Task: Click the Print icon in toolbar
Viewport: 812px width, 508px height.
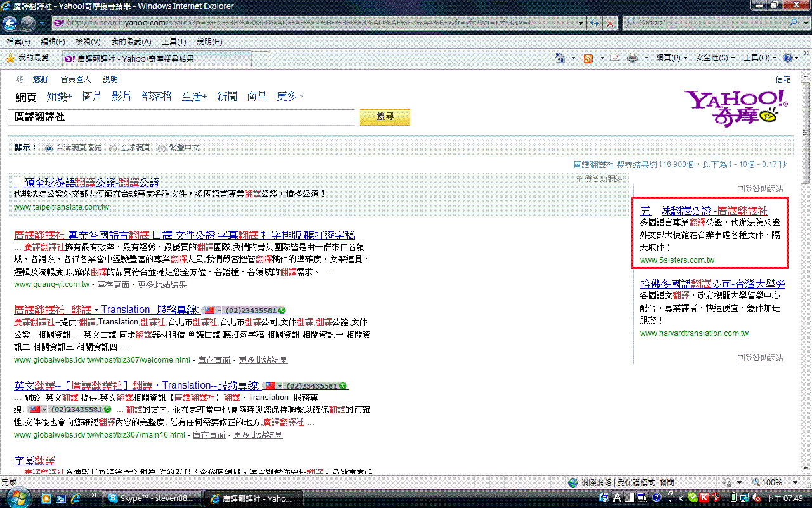Action: [x=632, y=58]
